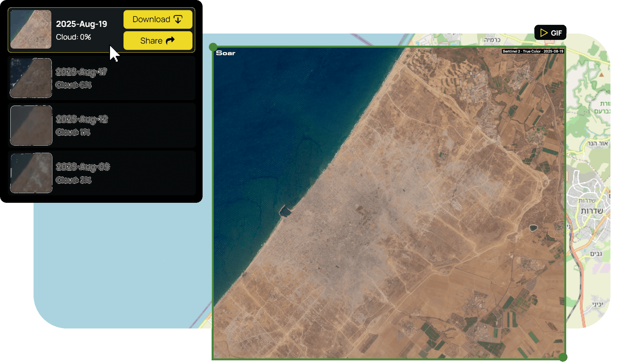Click the 2025-Aug-19 date title

(x=82, y=24)
